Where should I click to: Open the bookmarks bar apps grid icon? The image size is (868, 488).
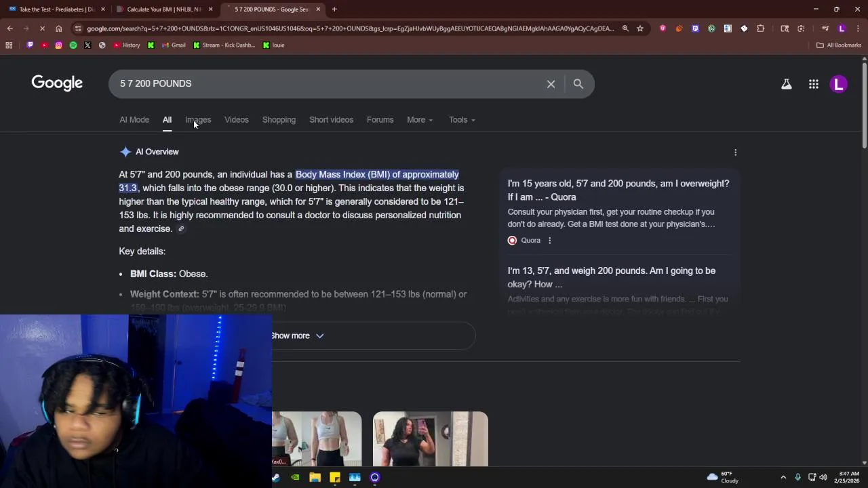pyautogui.click(x=9, y=45)
